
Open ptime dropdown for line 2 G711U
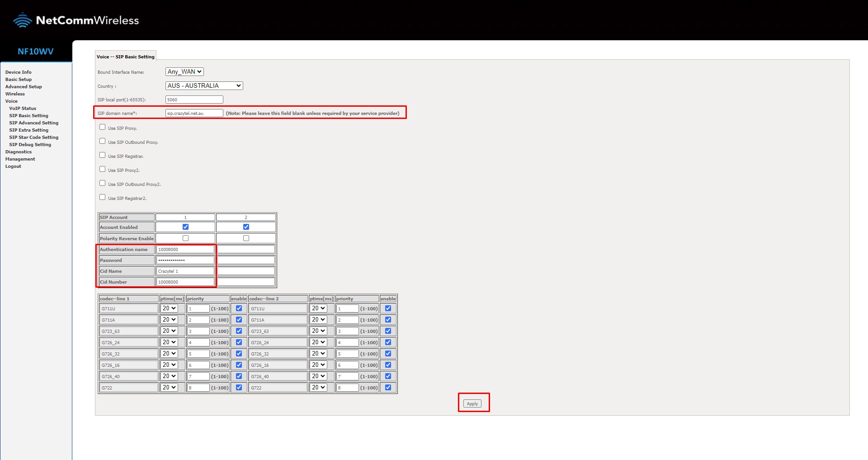click(318, 308)
